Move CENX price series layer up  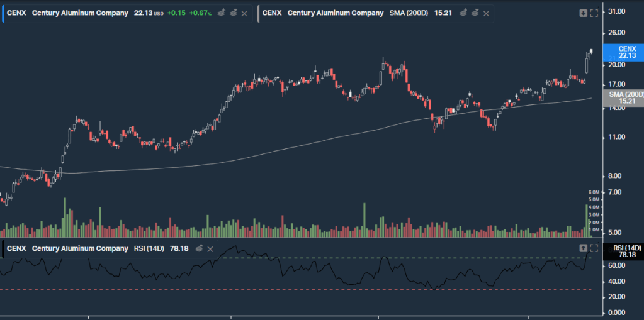point(220,13)
